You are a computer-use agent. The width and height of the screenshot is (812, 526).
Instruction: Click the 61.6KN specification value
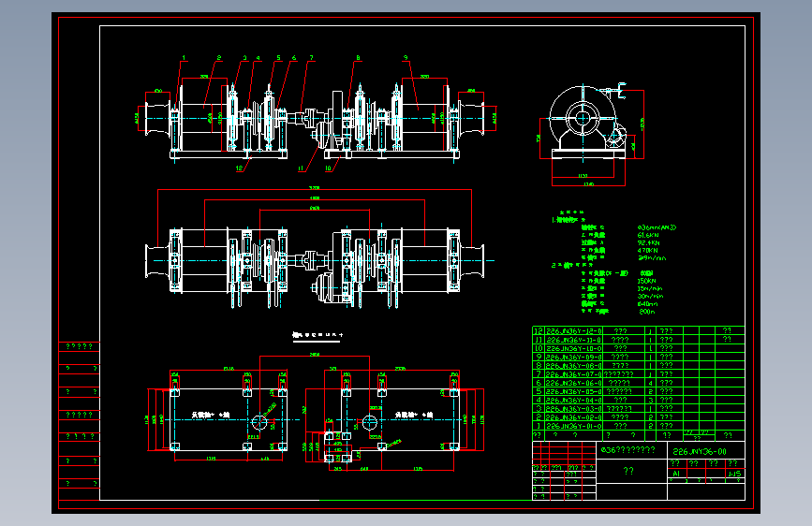pyautogui.click(x=648, y=235)
